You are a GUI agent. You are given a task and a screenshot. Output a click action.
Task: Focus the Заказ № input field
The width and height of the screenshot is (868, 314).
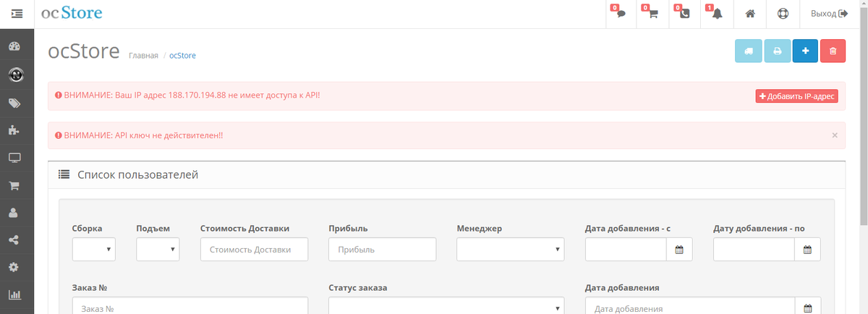click(x=190, y=306)
